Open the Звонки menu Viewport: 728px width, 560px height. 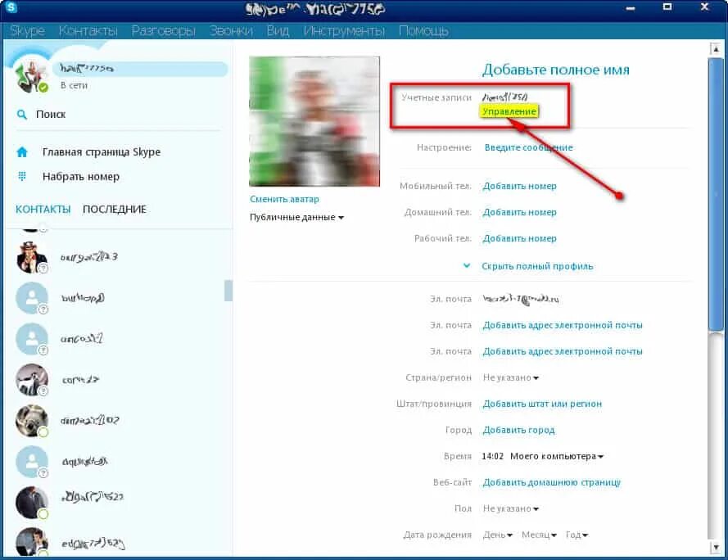click(x=231, y=31)
